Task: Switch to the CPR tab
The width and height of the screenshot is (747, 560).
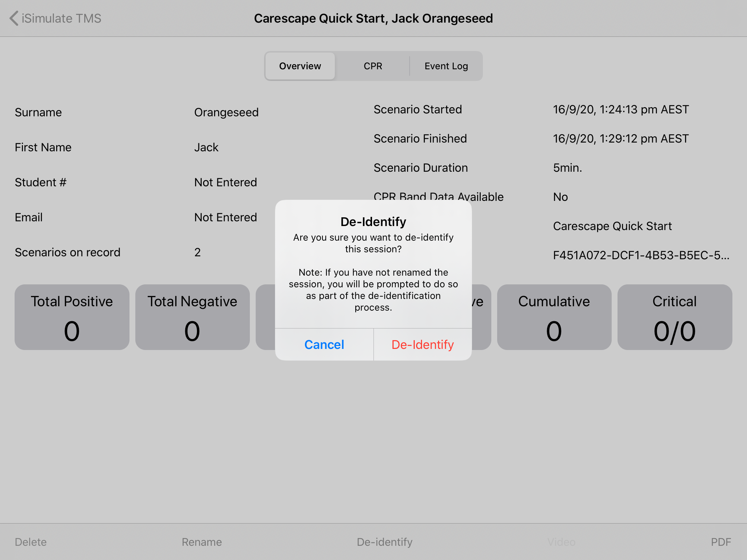Action: [x=373, y=66]
